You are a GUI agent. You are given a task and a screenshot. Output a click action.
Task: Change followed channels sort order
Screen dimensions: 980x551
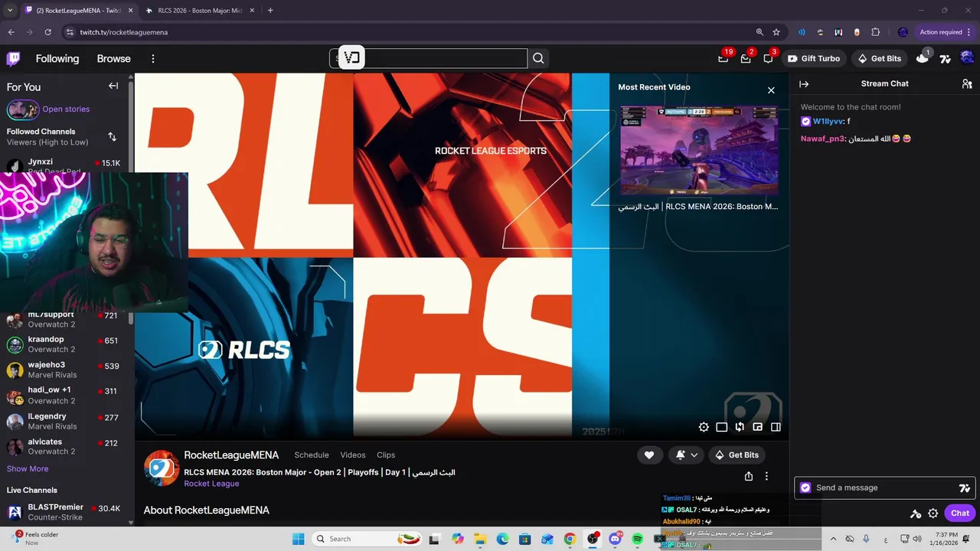pos(113,136)
